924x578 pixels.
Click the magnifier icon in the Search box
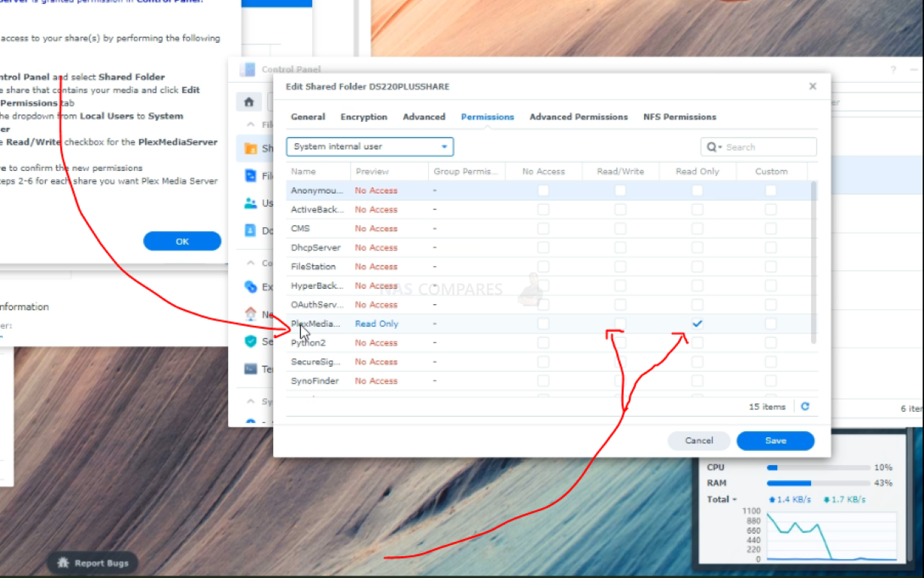(x=710, y=147)
